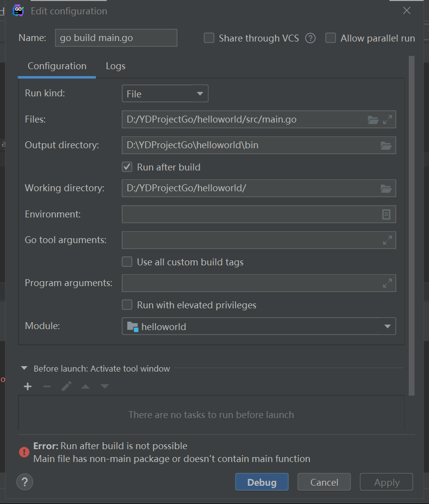Check Run with elevated privileges
This screenshot has height=504, width=429.
coord(127,305)
